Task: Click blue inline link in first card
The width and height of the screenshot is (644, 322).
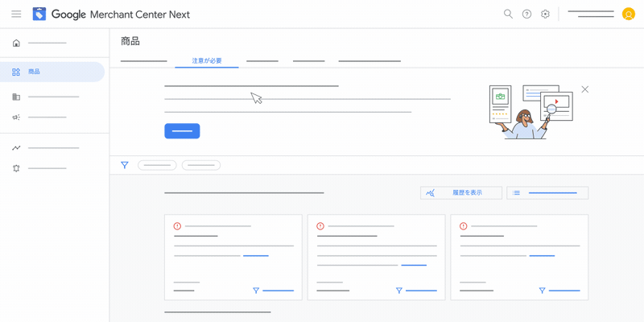Action: (x=256, y=256)
